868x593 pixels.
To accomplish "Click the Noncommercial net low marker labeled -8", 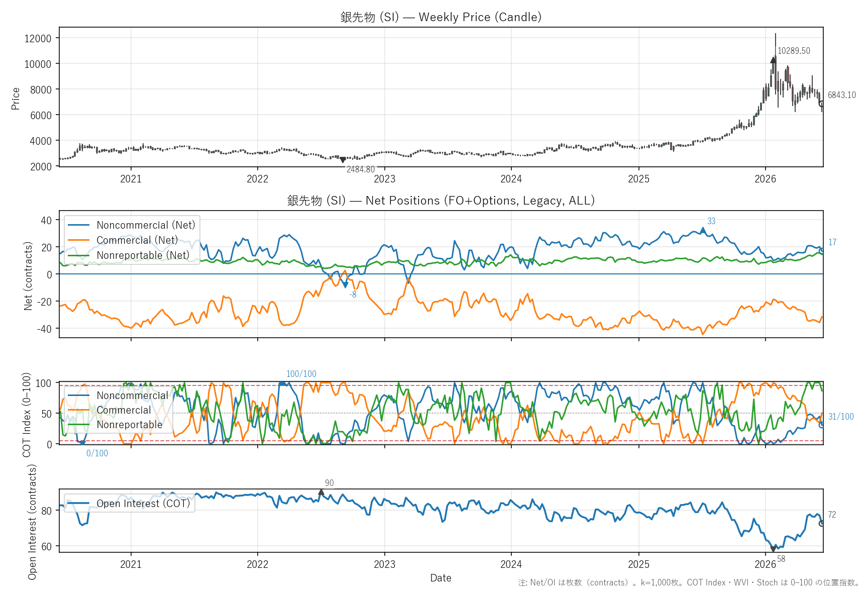I will (x=345, y=285).
